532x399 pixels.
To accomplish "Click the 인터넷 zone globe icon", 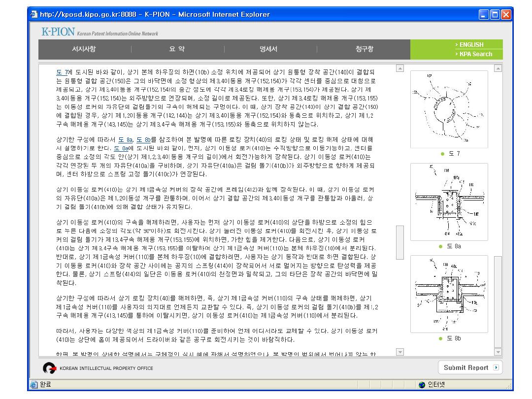I will [422, 384].
